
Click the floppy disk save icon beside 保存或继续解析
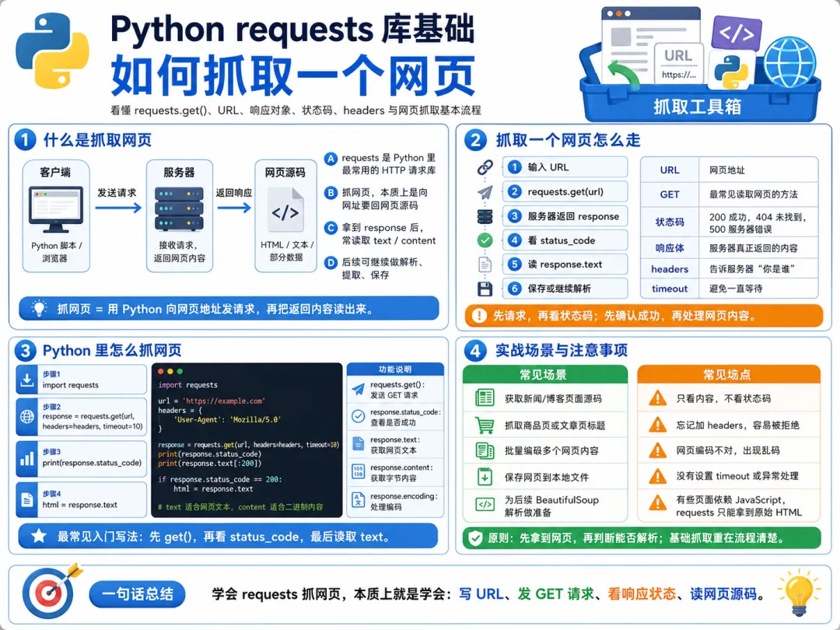485,289
